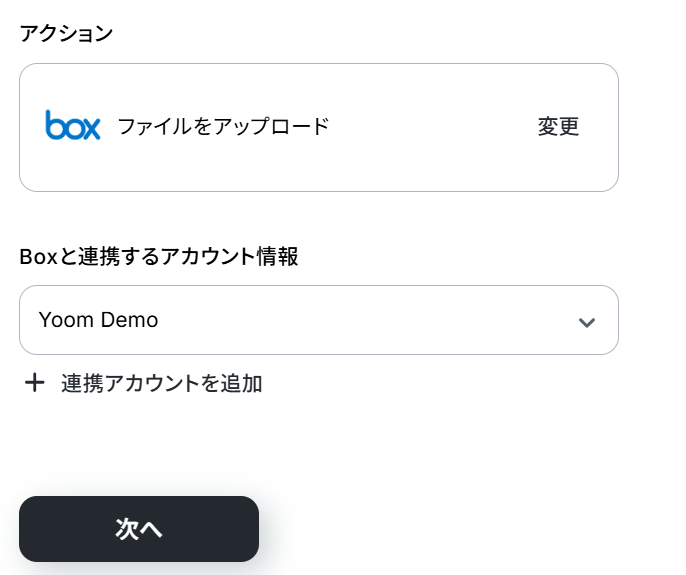Click the 'x' letter of Box logo
The height and width of the screenshot is (575, 686).
[x=91, y=128]
